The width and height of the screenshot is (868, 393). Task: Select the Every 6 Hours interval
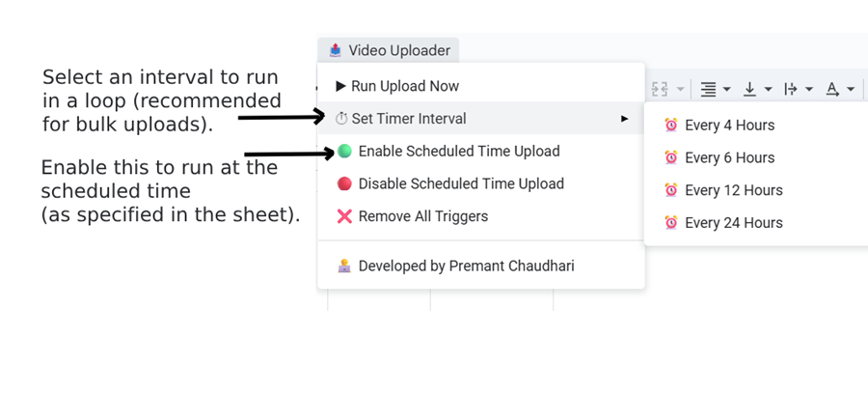coord(729,157)
